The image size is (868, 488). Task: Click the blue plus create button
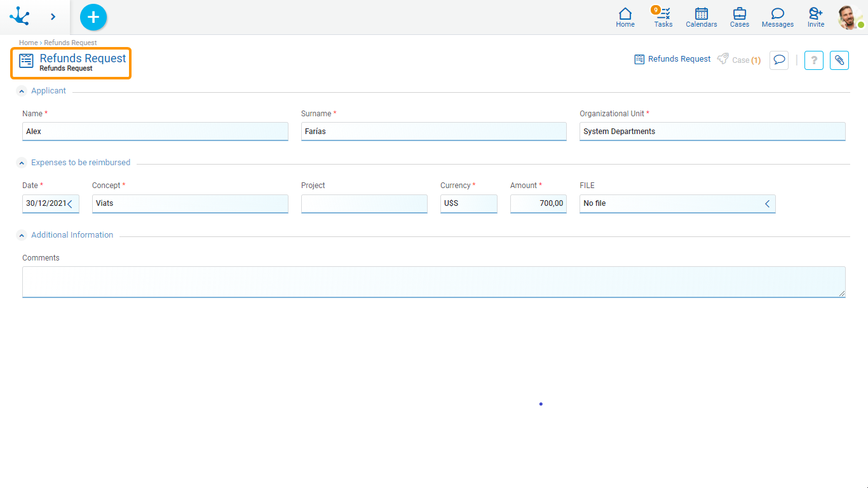93,17
